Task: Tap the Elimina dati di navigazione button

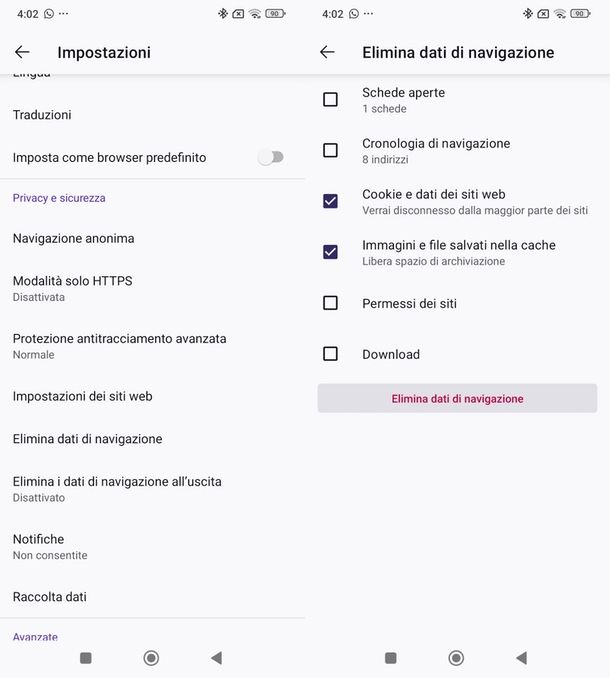Action: point(457,398)
